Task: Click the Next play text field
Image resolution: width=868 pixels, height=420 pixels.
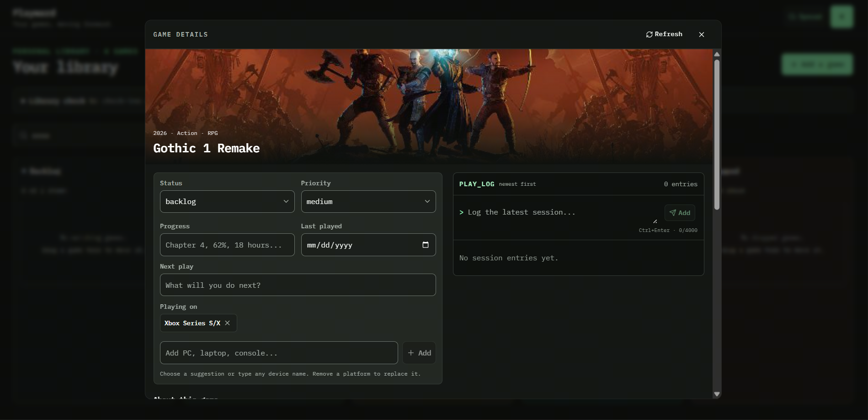Action: (x=298, y=285)
